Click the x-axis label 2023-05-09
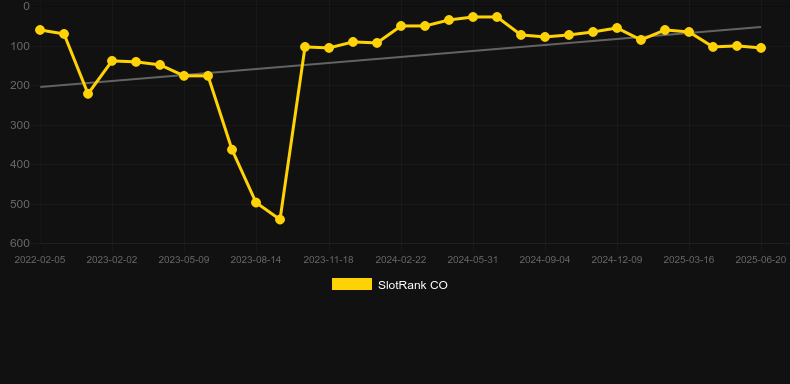Screen dimensions: 790x384 [184, 260]
